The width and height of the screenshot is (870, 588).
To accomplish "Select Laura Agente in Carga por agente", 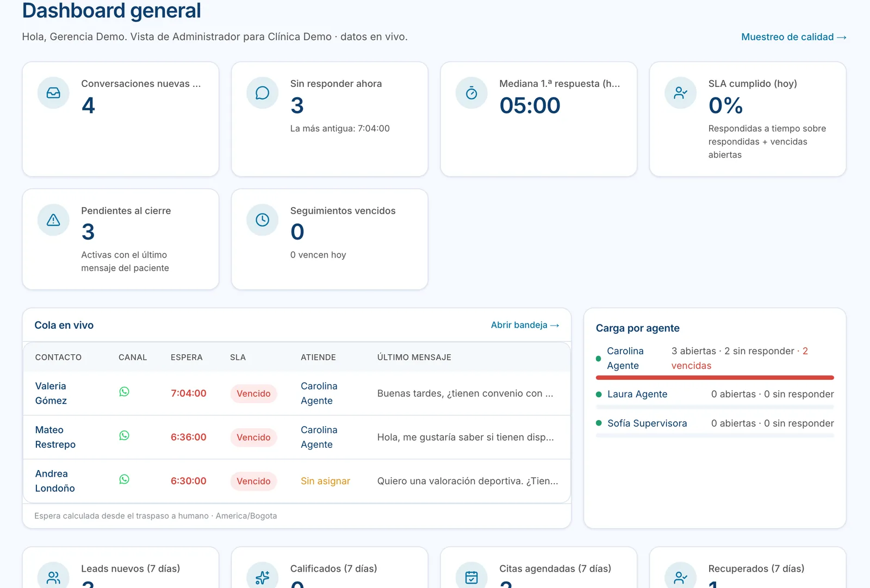I will 637,394.
